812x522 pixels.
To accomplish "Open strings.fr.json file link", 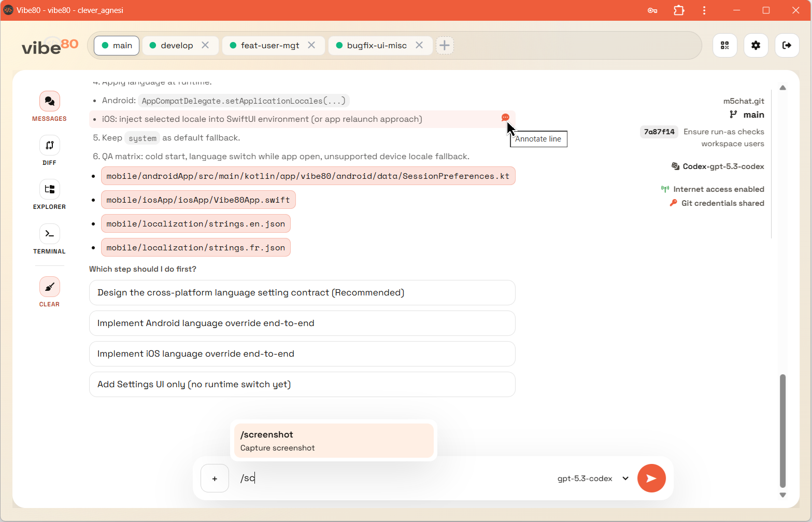I will [x=196, y=248].
